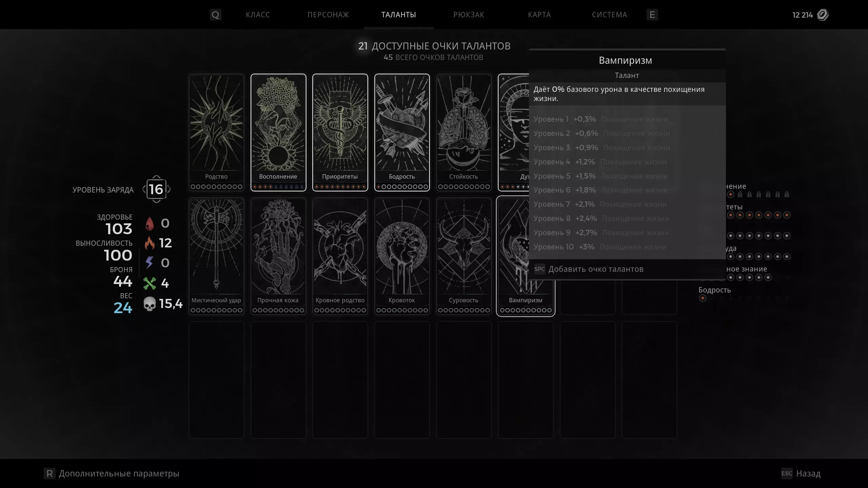Click the scrap currency icon

pyautogui.click(x=823, y=15)
